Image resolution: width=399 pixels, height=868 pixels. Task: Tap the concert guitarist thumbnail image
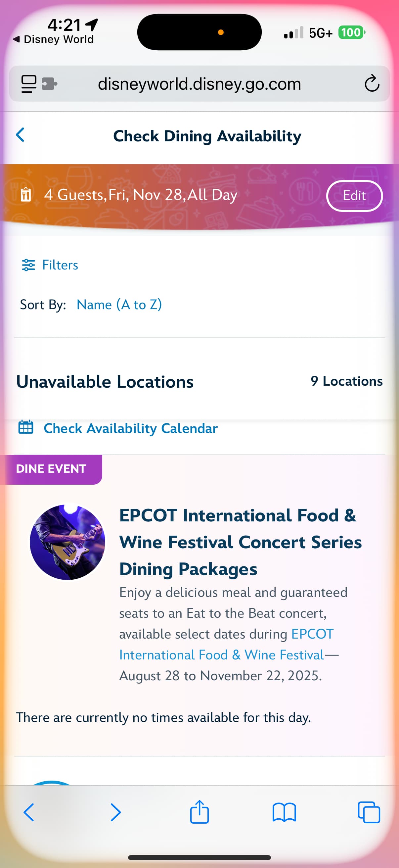coord(67,542)
